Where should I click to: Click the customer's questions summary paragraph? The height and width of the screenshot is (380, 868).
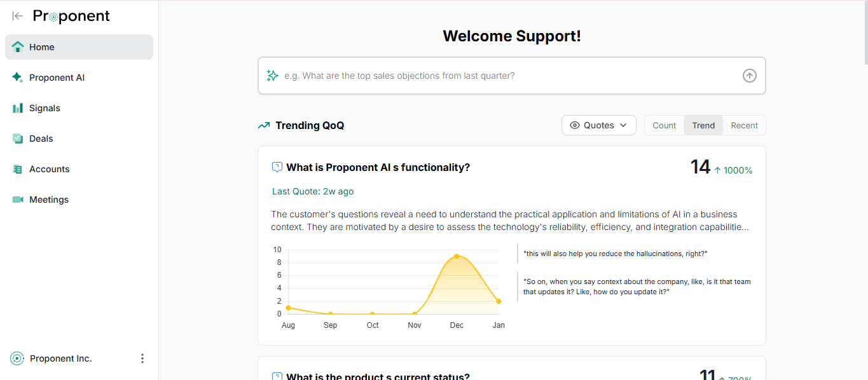click(510, 221)
